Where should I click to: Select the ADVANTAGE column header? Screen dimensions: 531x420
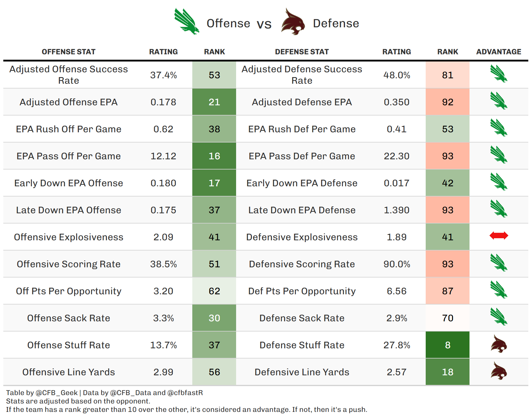499,52
